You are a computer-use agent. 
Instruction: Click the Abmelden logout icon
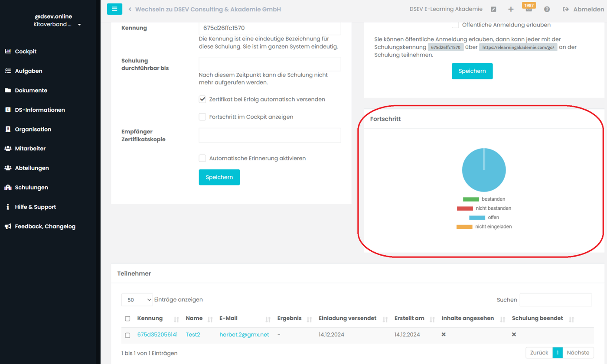566,10
